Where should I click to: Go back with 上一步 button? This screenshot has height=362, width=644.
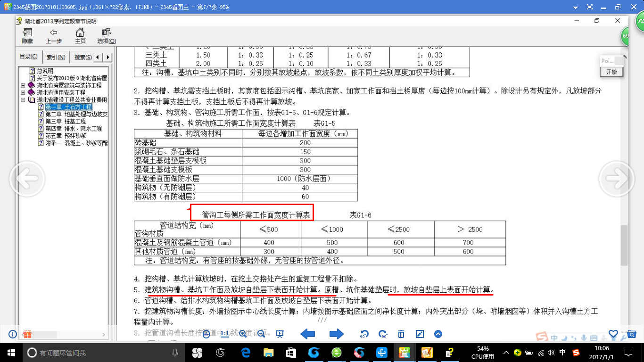click(54, 36)
